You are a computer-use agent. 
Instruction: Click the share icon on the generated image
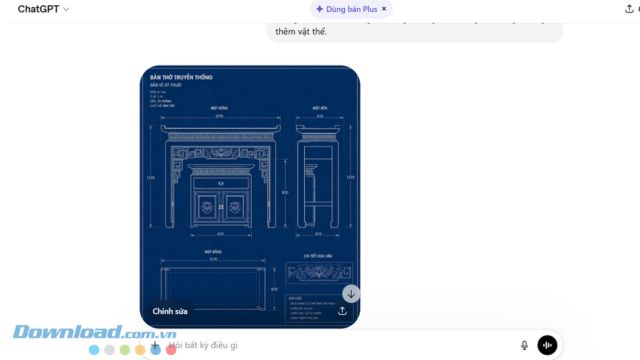[342, 311]
